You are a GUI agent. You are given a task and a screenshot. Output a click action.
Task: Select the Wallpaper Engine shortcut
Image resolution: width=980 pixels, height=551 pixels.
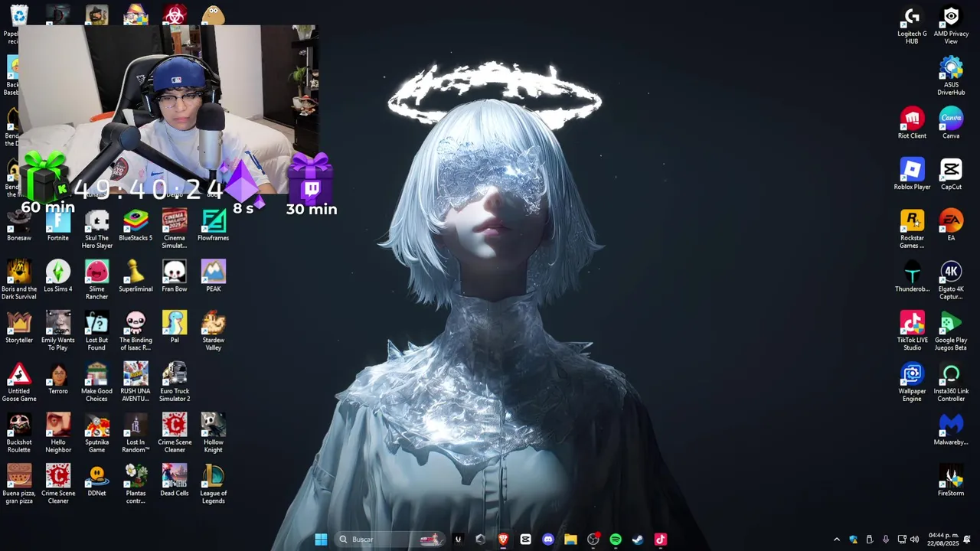912,383
